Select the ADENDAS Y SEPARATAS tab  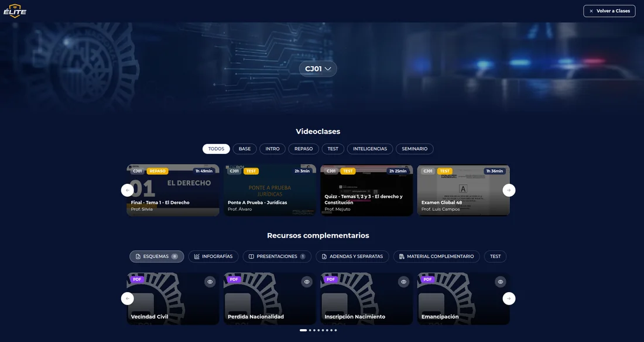(352, 256)
